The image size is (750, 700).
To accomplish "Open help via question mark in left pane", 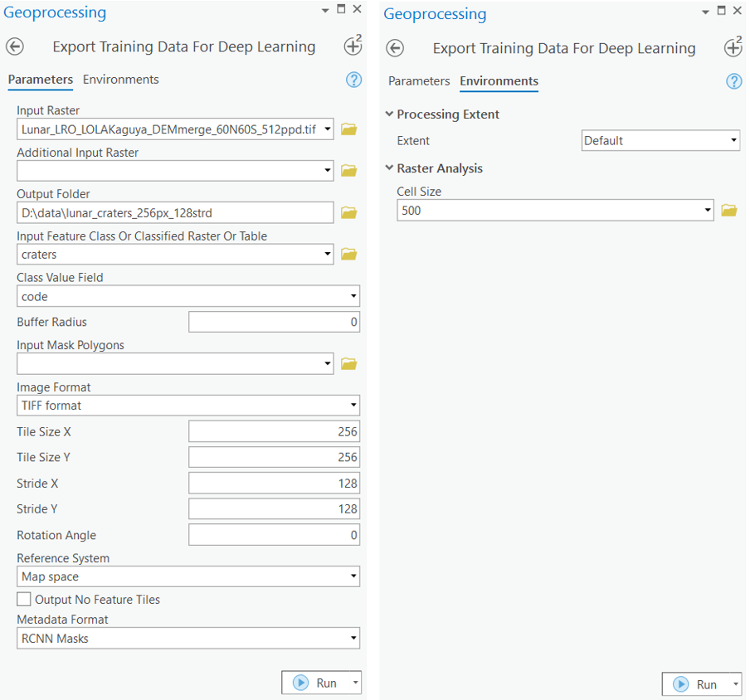I will 353,80.
